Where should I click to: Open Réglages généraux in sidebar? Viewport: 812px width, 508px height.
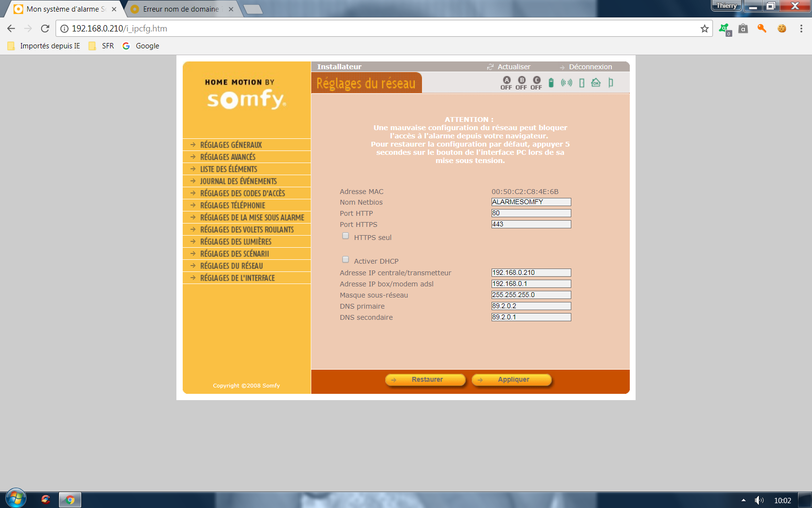click(x=231, y=145)
